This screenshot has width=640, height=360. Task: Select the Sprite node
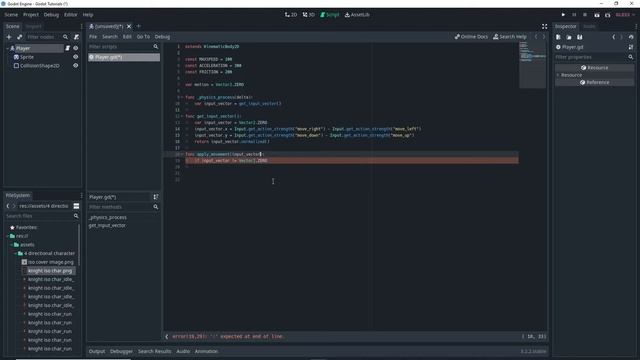pos(27,57)
